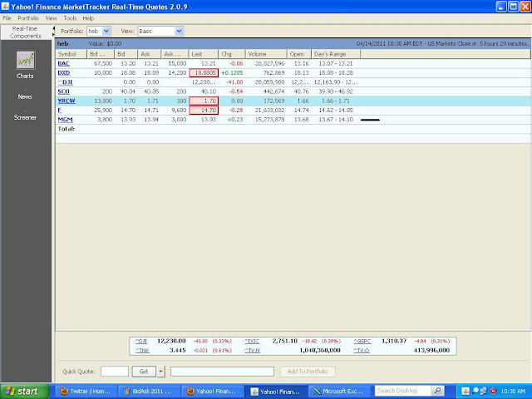Click the Windows start button
532x399 pixels.
click(25, 392)
